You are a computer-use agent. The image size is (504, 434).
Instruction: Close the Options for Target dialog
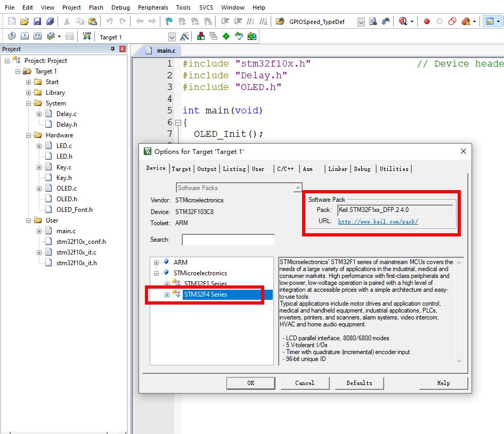click(463, 151)
